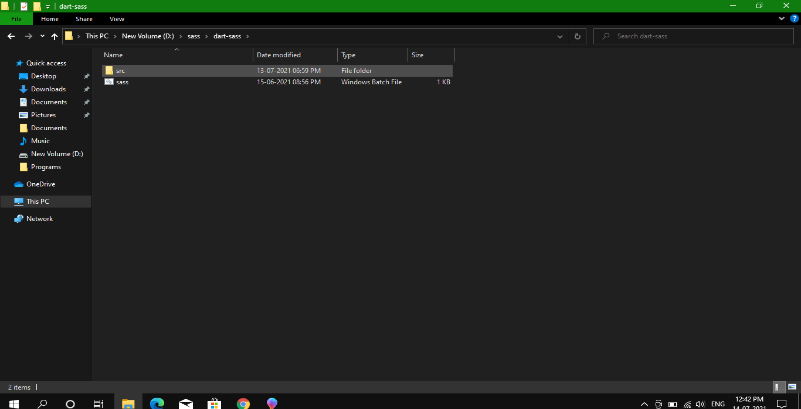
Task: Open Programs folder in navigation pane
Action: coord(45,167)
